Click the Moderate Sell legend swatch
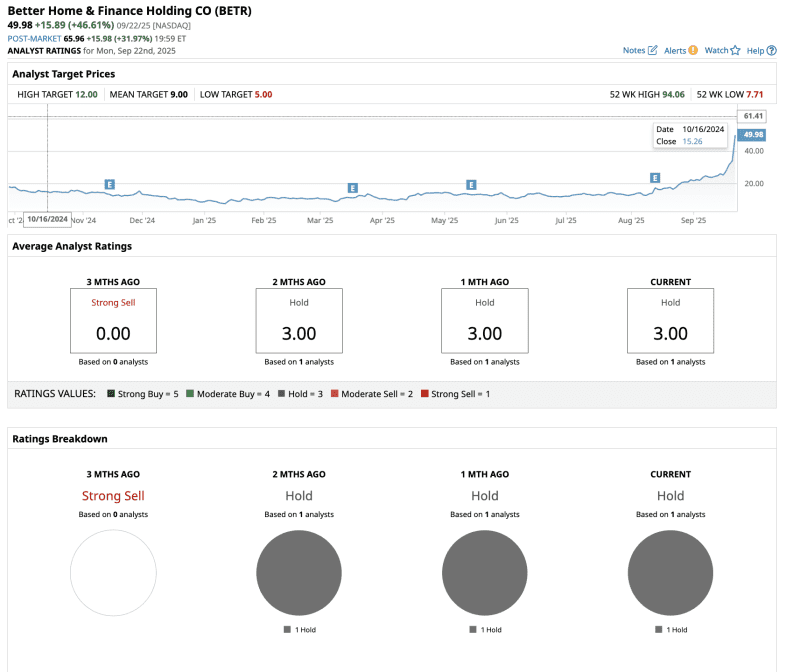Viewport: 800px width, 672px height. (335, 394)
